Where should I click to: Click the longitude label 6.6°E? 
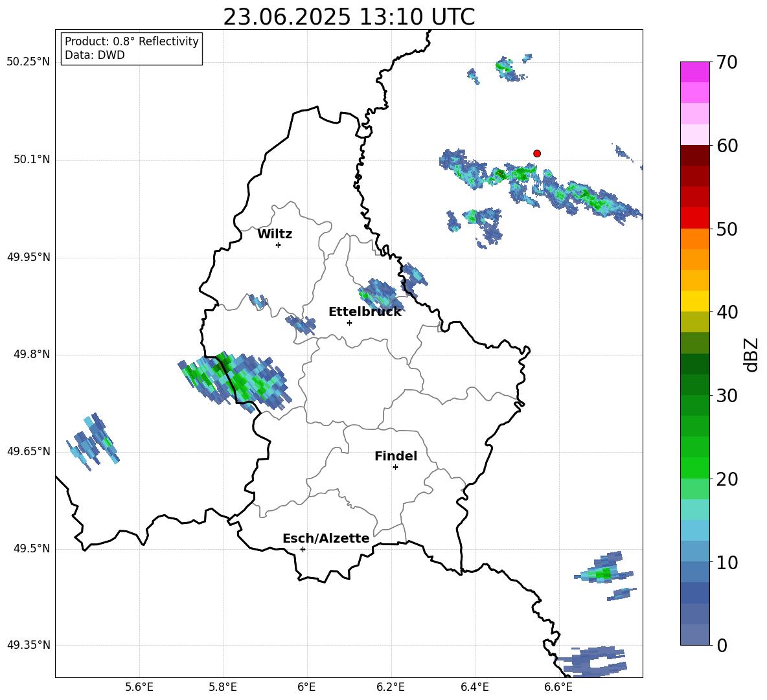[x=558, y=687]
